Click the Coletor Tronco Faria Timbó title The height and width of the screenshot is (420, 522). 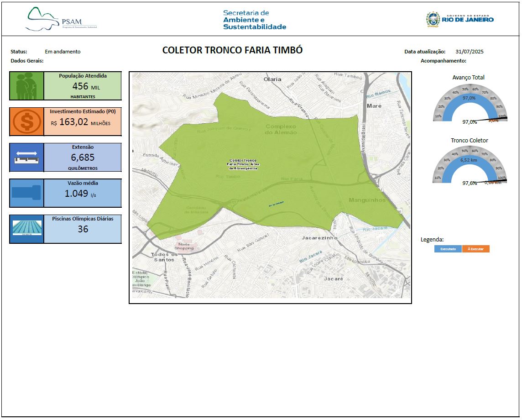point(232,50)
